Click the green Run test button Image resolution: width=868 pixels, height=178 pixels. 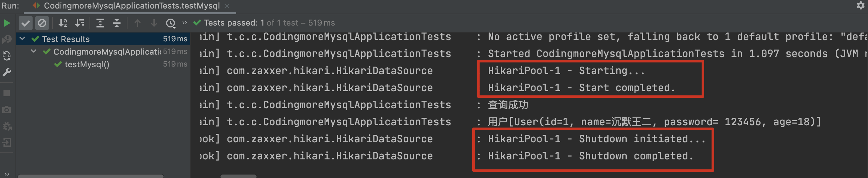click(x=7, y=23)
